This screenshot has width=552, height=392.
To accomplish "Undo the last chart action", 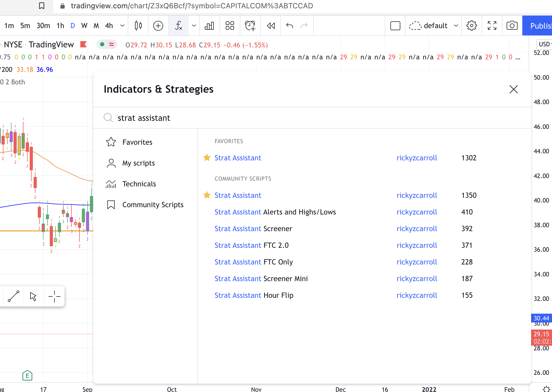I will click(x=290, y=26).
